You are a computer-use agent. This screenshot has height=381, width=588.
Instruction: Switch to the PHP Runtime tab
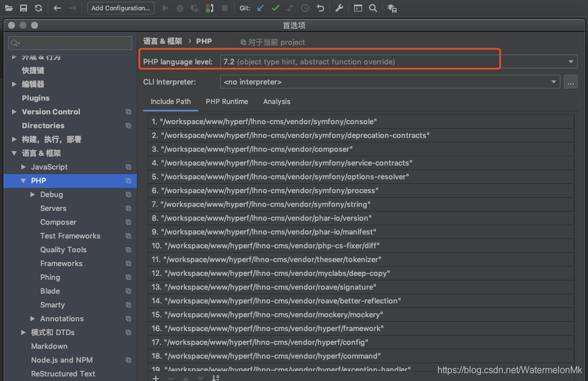227,102
